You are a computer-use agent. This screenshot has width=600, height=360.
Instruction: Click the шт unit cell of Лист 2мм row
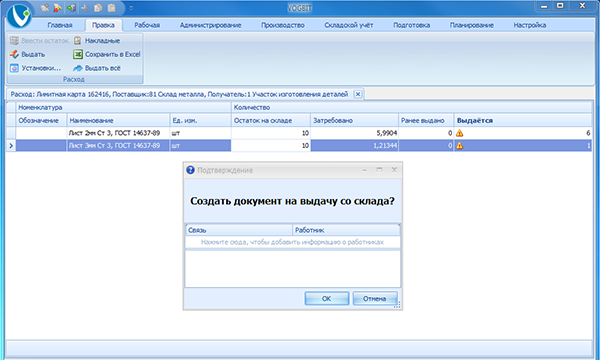pos(201,133)
